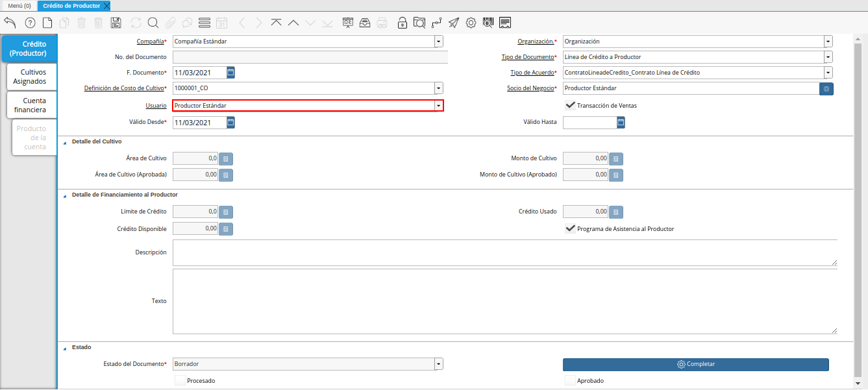Open the Tipo de Documento dropdown
Image resolution: width=868 pixels, height=390 pixels.
[828, 57]
